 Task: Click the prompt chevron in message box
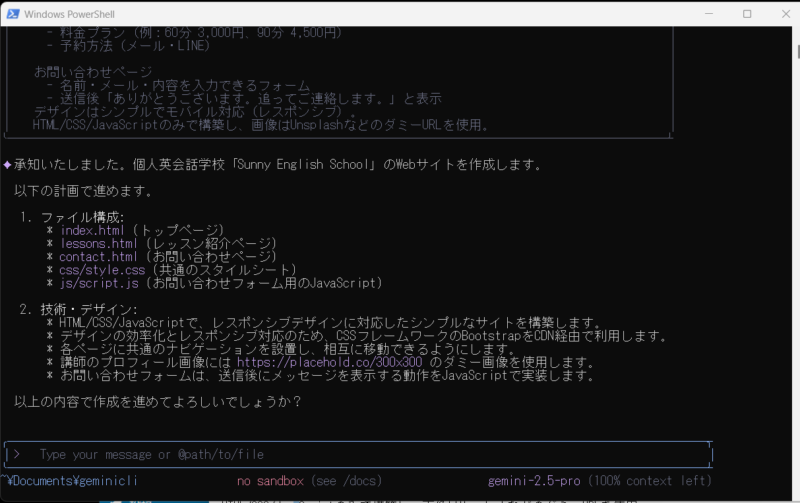coord(17,454)
